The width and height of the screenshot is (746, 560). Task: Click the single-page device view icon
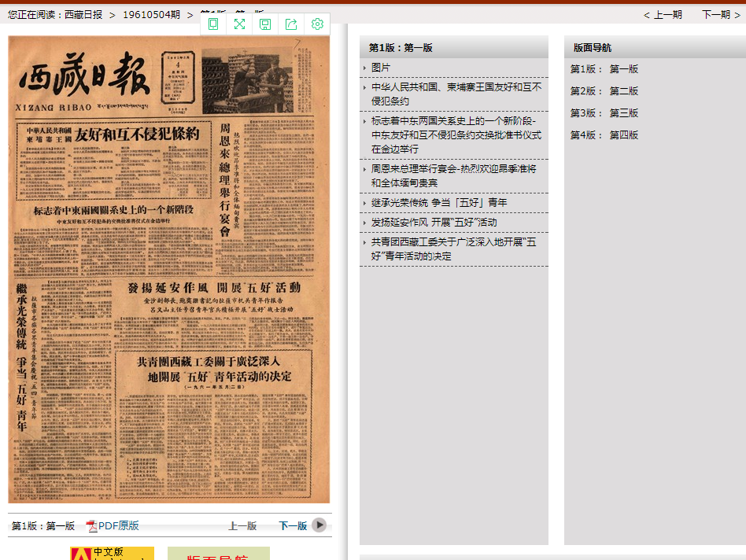pyautogui.click(x=213, y=24)
